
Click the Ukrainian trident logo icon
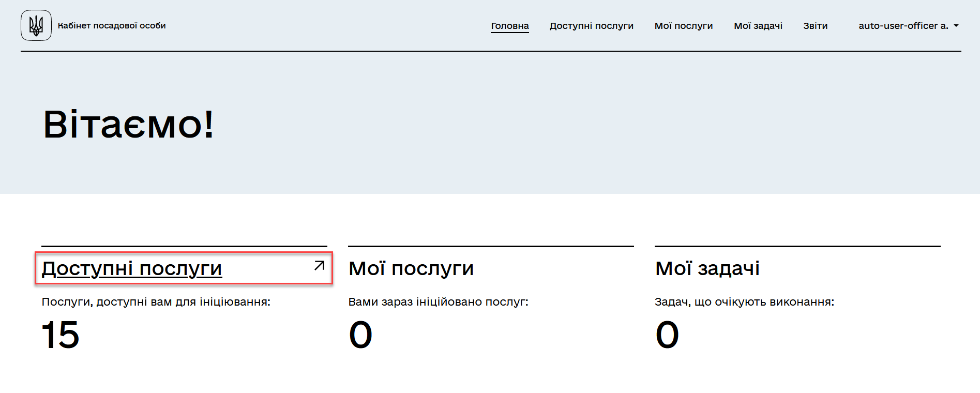point(36,25)
